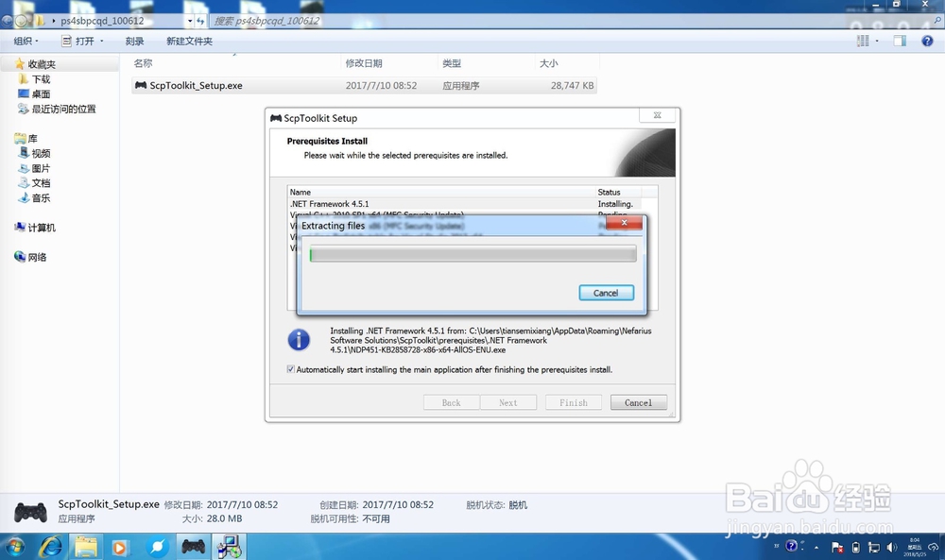This screenshot has width=945, height=560.
Task: Click 新建文件夹 in the toolbar
Action: point(189,41)
